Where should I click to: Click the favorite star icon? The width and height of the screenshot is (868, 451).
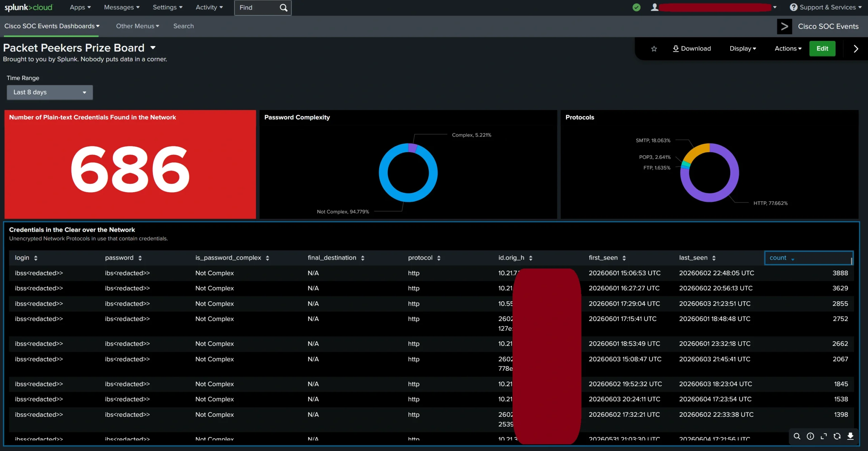654,49
